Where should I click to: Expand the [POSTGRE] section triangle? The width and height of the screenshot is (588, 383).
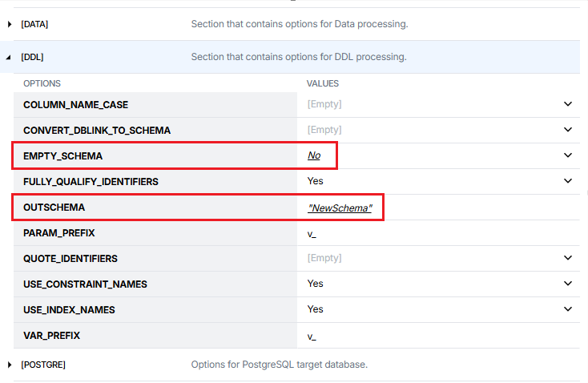(10, 365)
